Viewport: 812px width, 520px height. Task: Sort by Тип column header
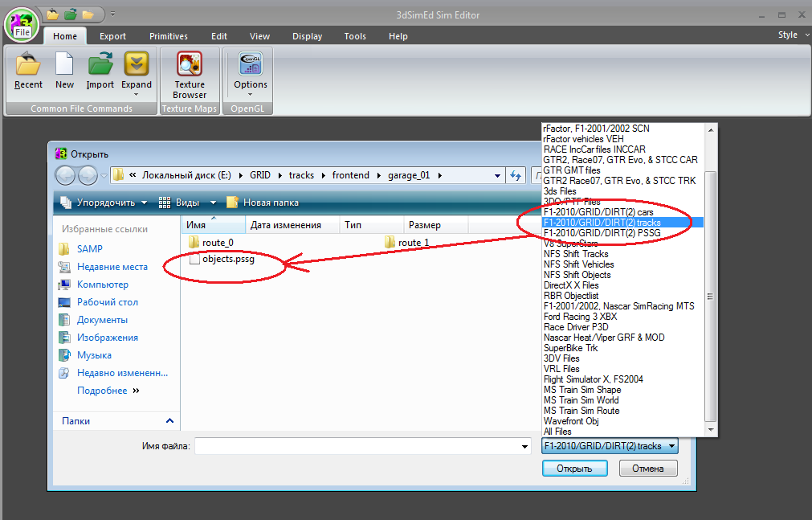pyautogui.click(x=372, y=225)
